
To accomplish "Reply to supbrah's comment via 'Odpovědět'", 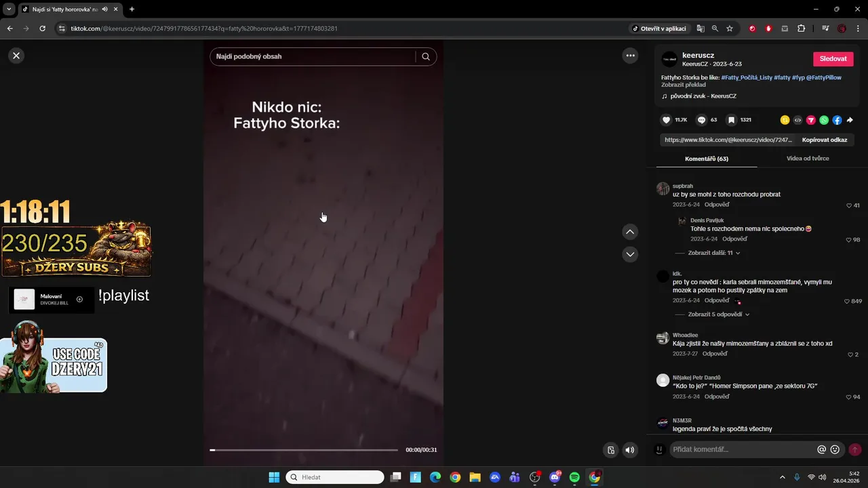I will point(717,205).
